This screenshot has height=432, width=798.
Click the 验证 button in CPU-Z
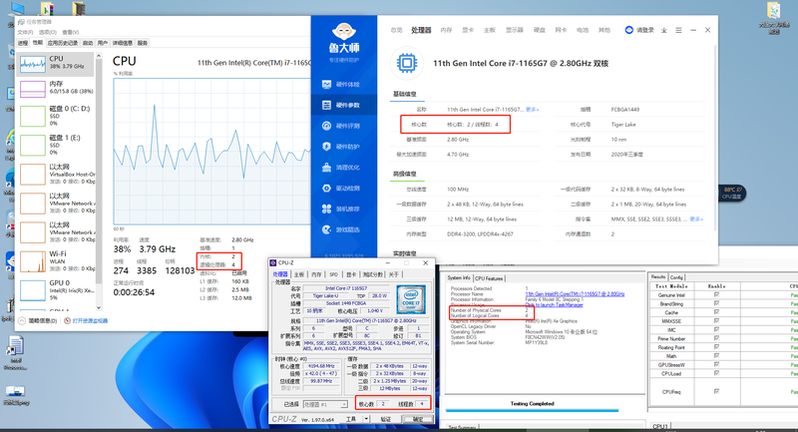coord(386,419)
